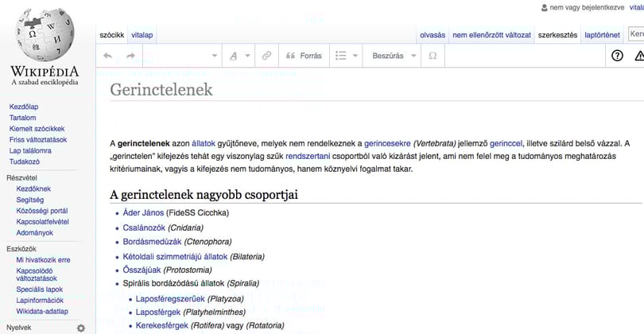Click the A gerinctelenek nagyobb csoportjai heading

tap(204, 194)
